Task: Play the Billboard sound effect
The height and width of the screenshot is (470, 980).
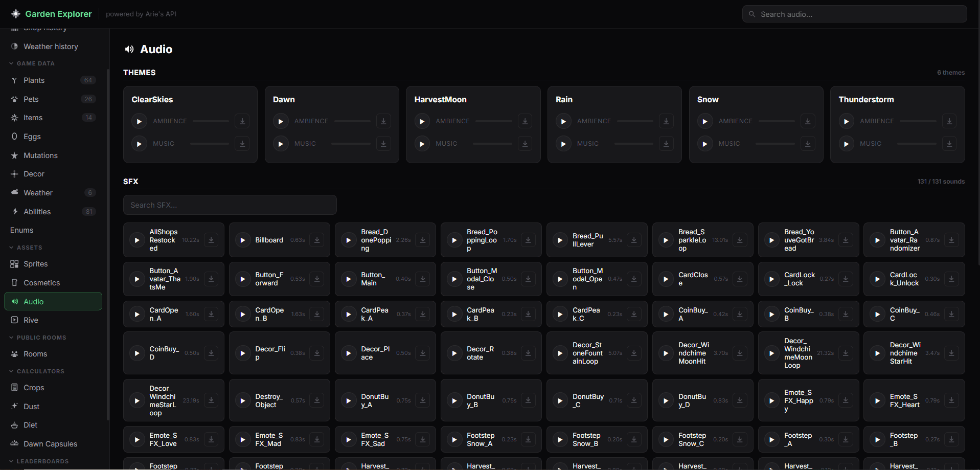Action: [x=243, y=240]
